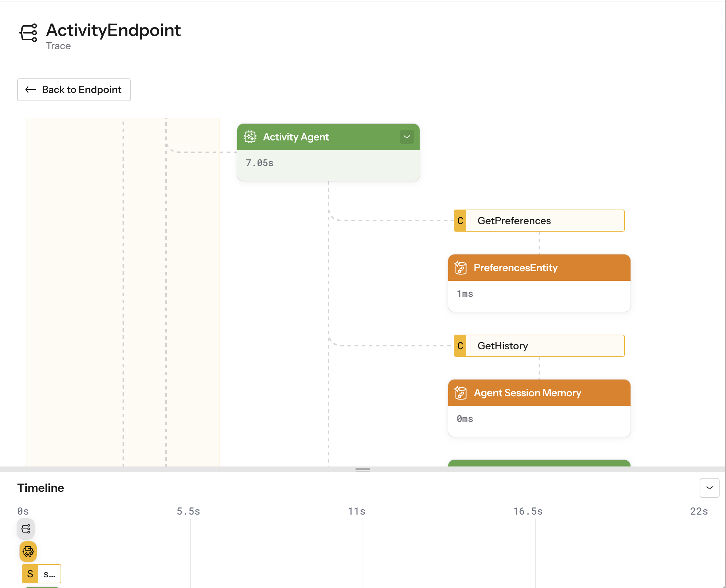This screenshot has width=726, height=588.
Task: Go Back to Endpoint
Action: (74, 90)
